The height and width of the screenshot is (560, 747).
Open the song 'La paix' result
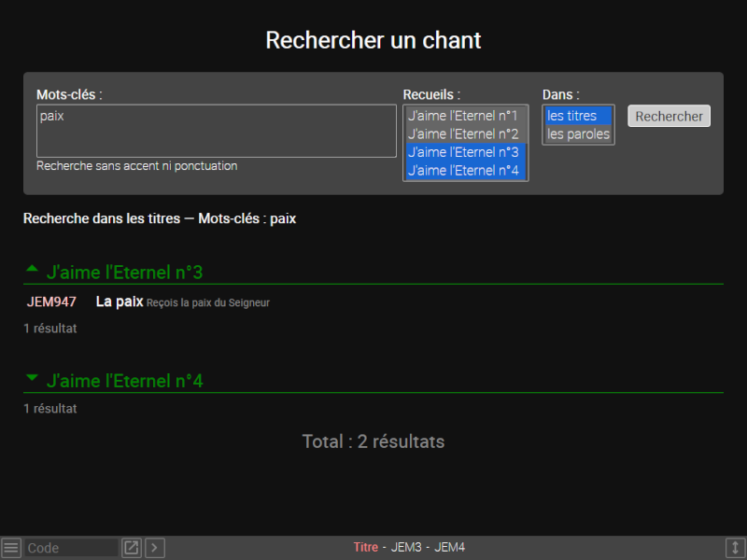point(120,301)
